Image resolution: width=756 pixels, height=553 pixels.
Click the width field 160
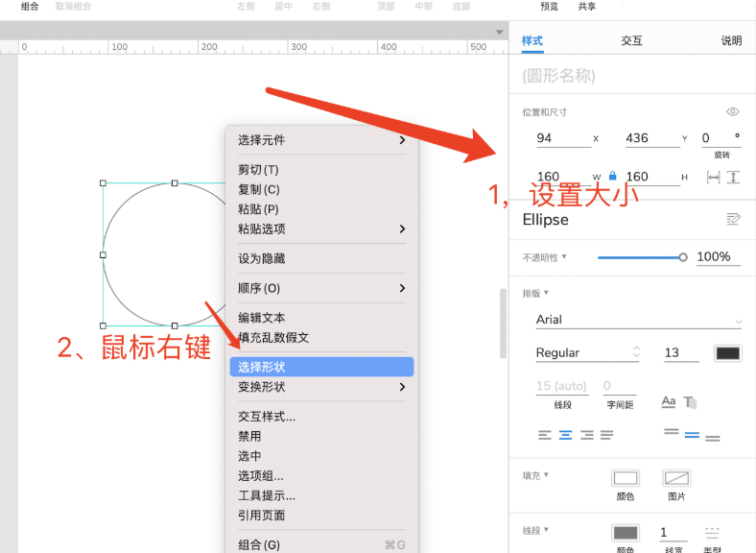point(563,177)
